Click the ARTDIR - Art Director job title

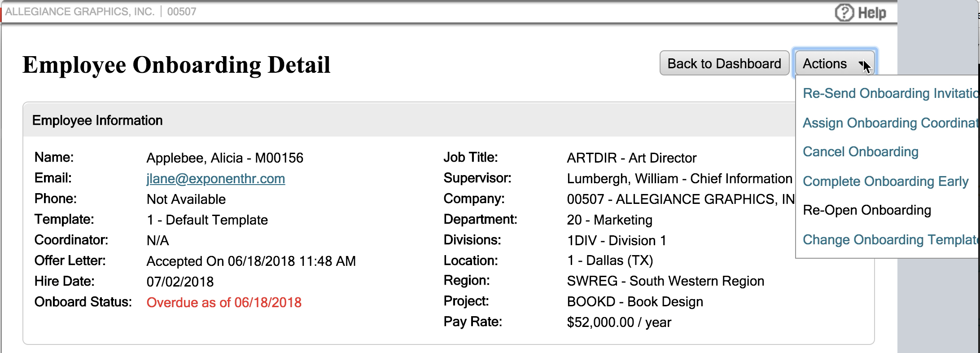(631, 158)
